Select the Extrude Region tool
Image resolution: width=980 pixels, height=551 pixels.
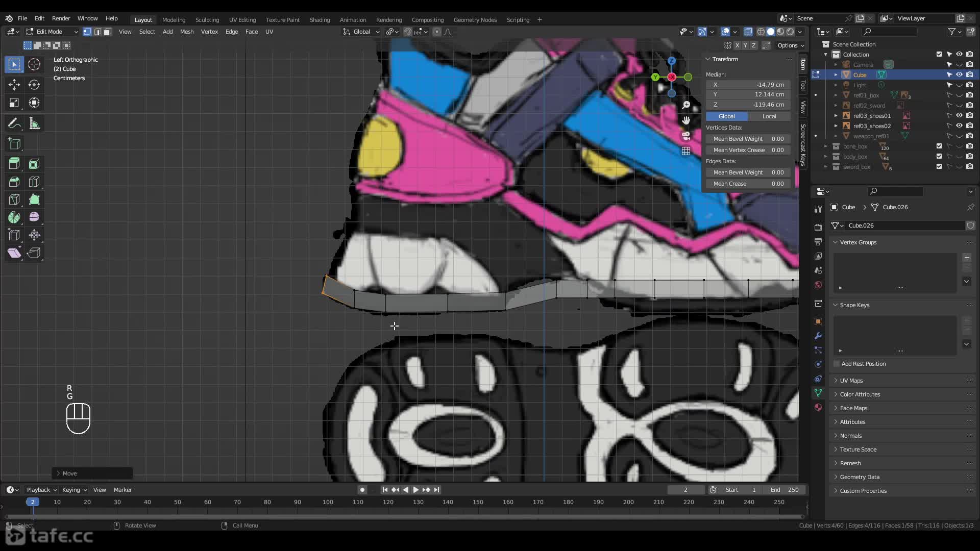[x=14, y=164]
